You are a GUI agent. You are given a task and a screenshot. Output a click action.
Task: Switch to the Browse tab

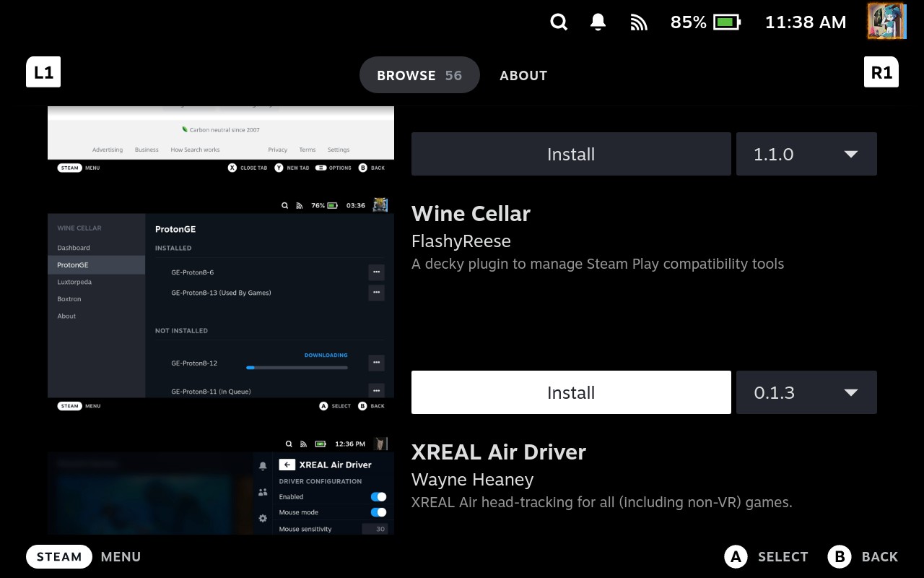point(419,75)
